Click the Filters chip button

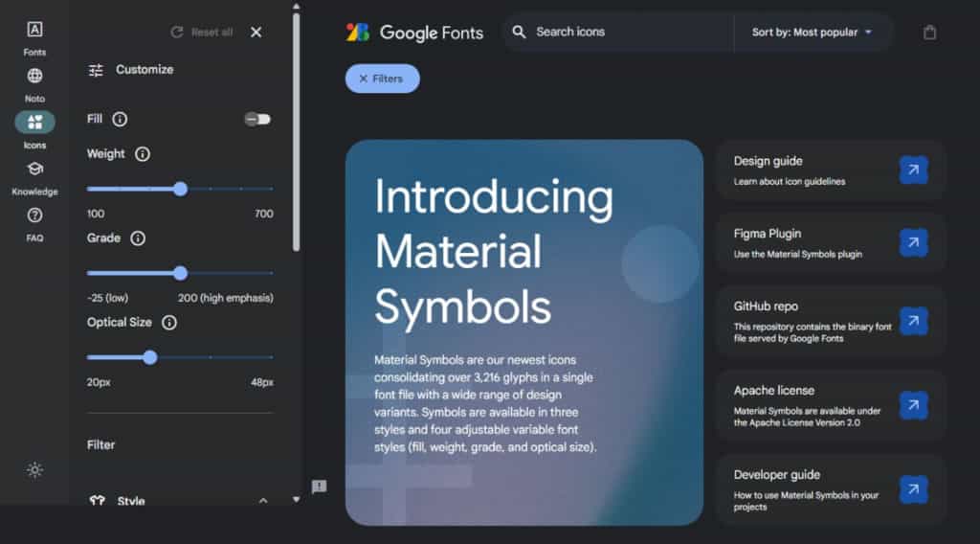(382, 79)
